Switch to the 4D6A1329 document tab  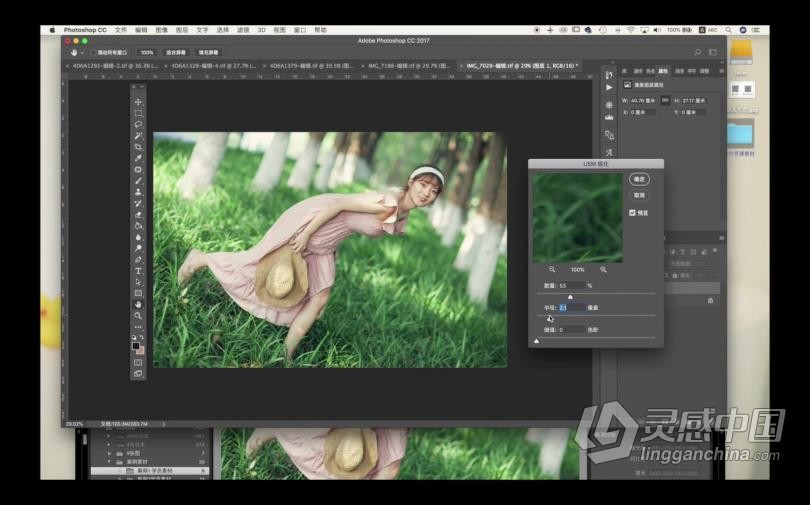tap(213, 66)
